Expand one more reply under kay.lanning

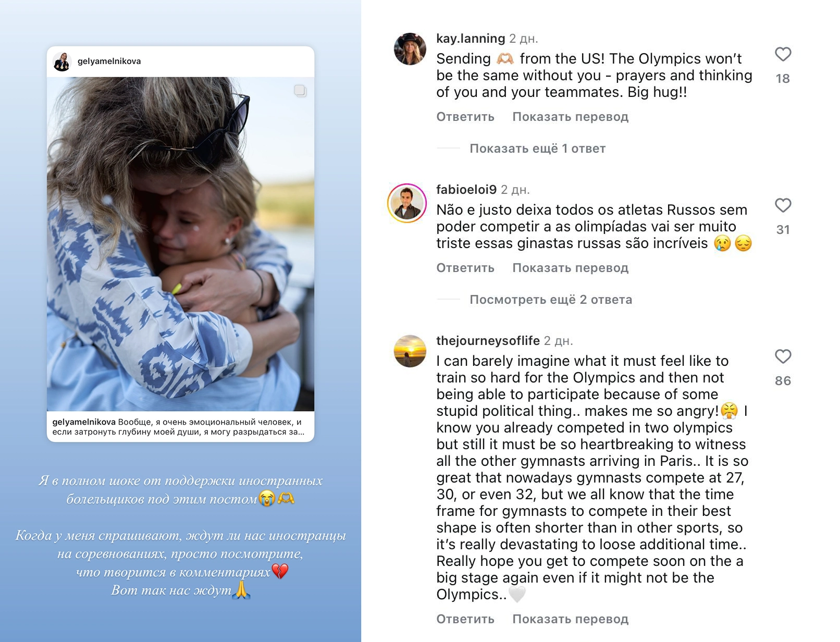537,149
